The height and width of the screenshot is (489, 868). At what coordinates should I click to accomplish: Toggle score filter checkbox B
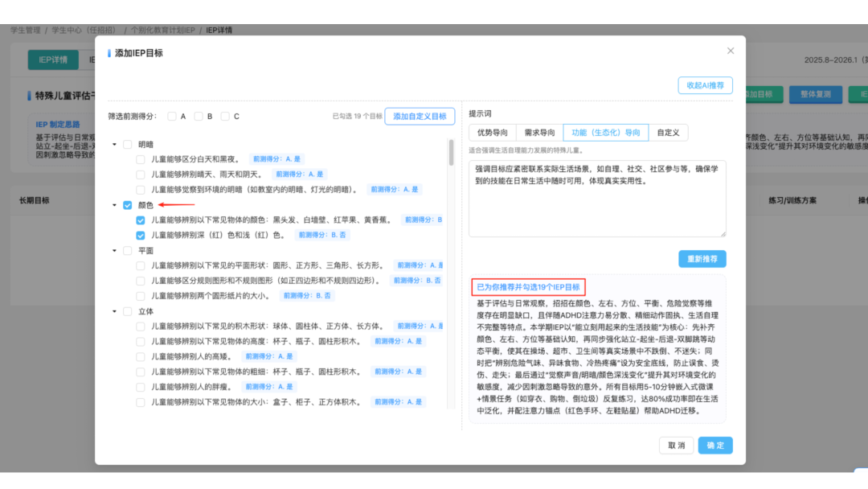(199, 117)
